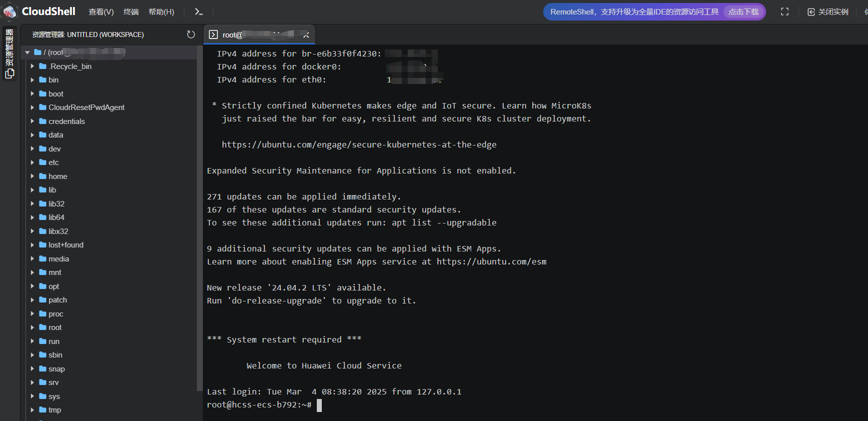Close the root@ terminal tab
The image size is (868, 421).
click(x=306, y=34)
